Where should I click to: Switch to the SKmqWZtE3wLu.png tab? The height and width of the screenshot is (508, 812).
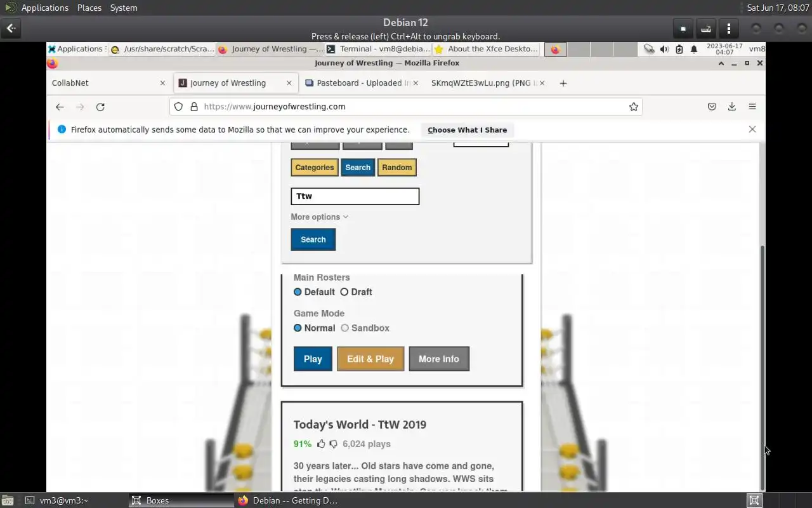[487, 83]
